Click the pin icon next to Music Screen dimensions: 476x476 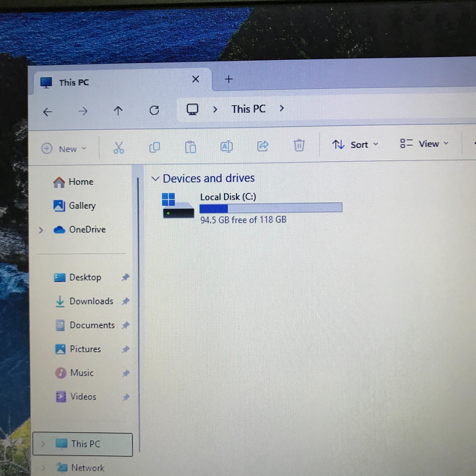pos(126,373)
